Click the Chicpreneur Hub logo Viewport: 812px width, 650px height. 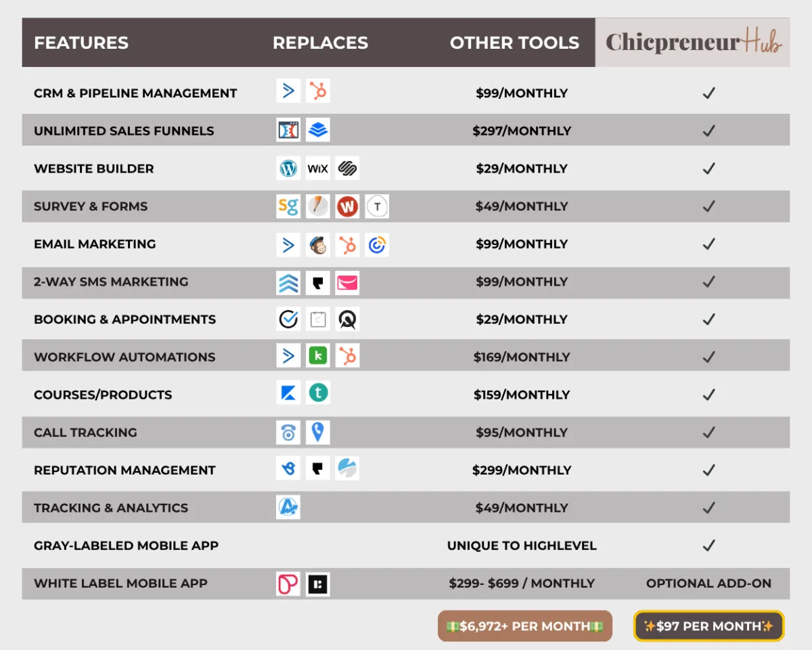693,42
